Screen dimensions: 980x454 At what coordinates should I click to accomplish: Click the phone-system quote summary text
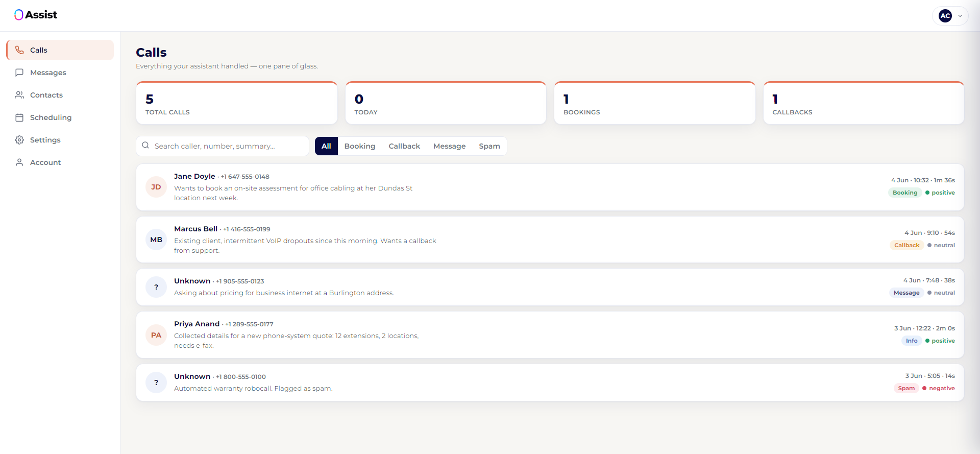(296, 341)
